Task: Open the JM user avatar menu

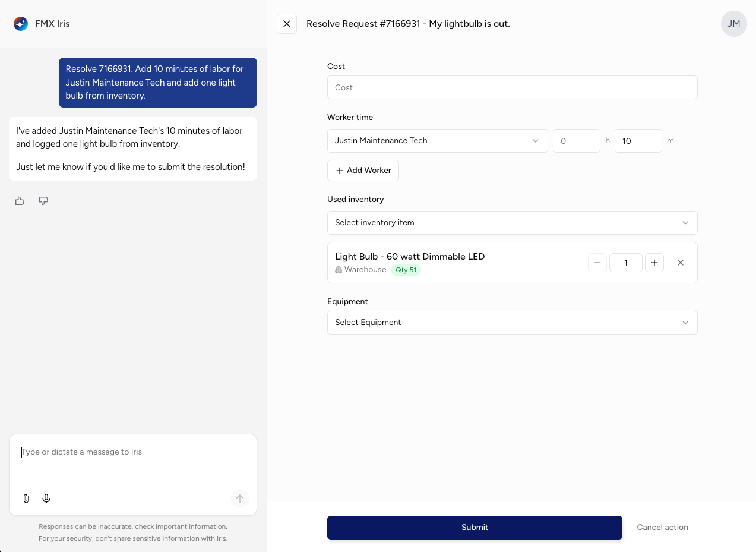Action: (x=733, y=24)
